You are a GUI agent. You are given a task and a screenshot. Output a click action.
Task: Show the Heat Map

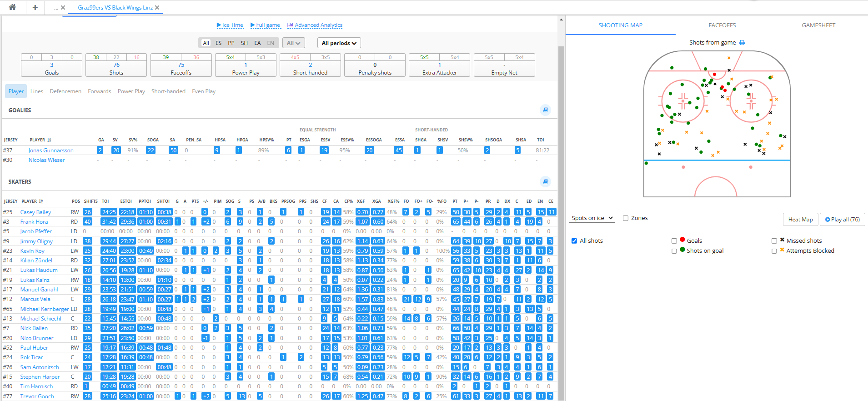click(x=800, y=220)
